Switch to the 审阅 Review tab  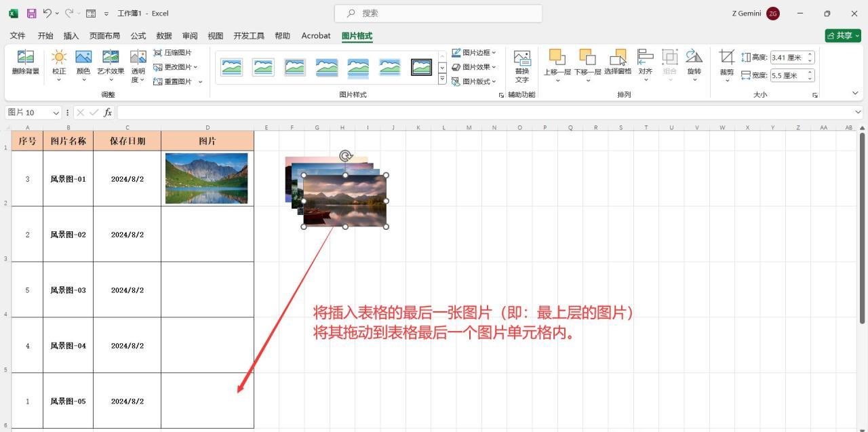pyautogui.click(x=190, y=36)
